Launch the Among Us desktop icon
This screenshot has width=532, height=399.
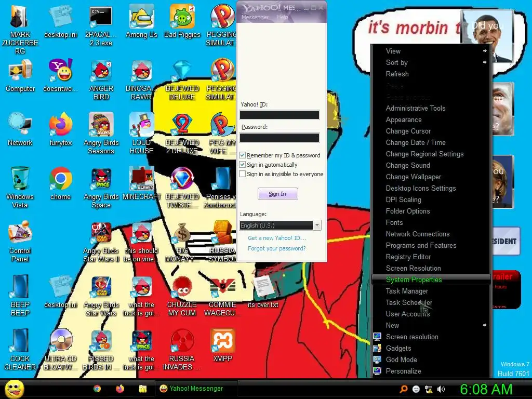(x=141, y=21)
